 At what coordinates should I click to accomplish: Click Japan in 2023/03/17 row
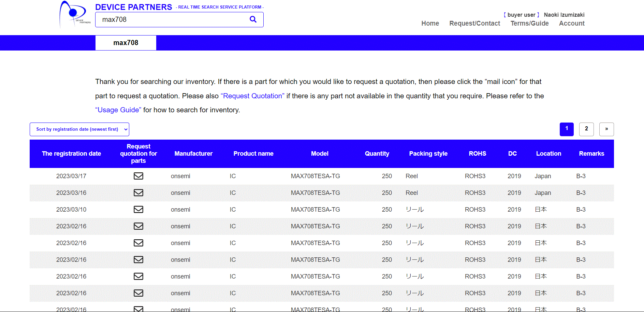(x=543, y=176)
